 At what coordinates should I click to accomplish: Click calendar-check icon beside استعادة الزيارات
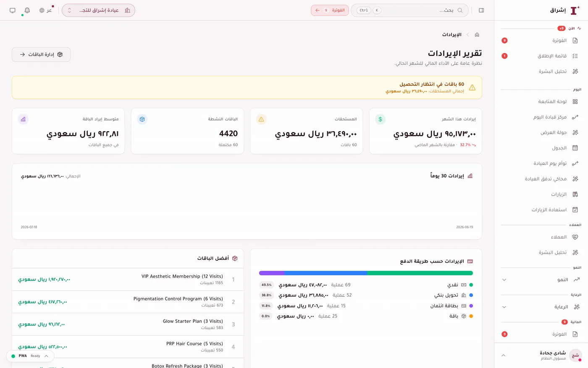pos(575,209)
